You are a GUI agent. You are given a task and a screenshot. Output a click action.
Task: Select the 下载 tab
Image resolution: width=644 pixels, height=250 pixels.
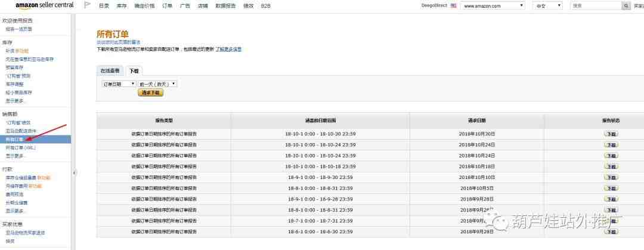point(134,70)
